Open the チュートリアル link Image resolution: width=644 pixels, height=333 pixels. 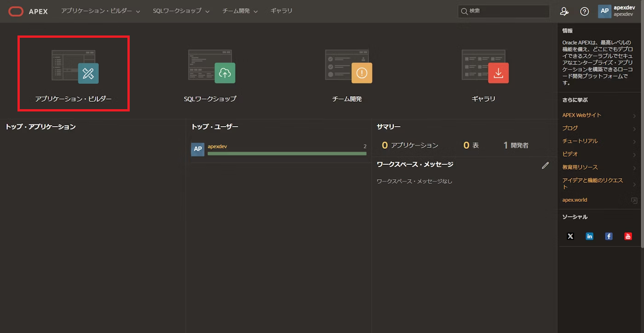580,141
